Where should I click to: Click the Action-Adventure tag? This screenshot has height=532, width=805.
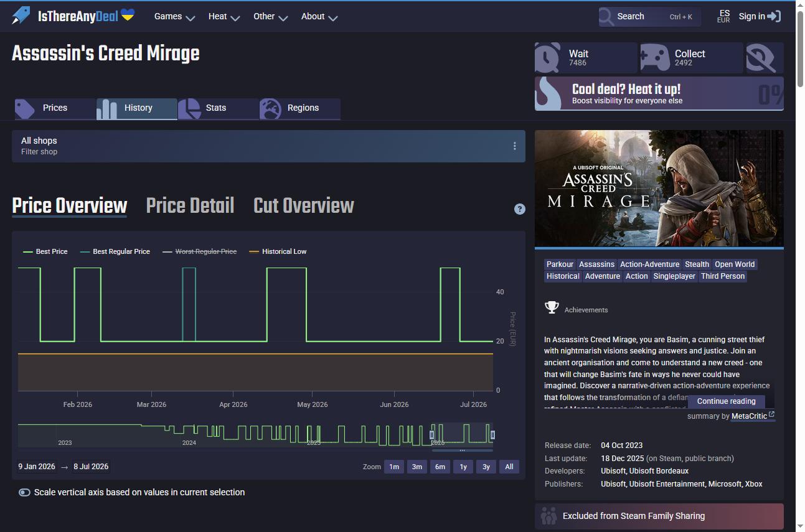649,264
